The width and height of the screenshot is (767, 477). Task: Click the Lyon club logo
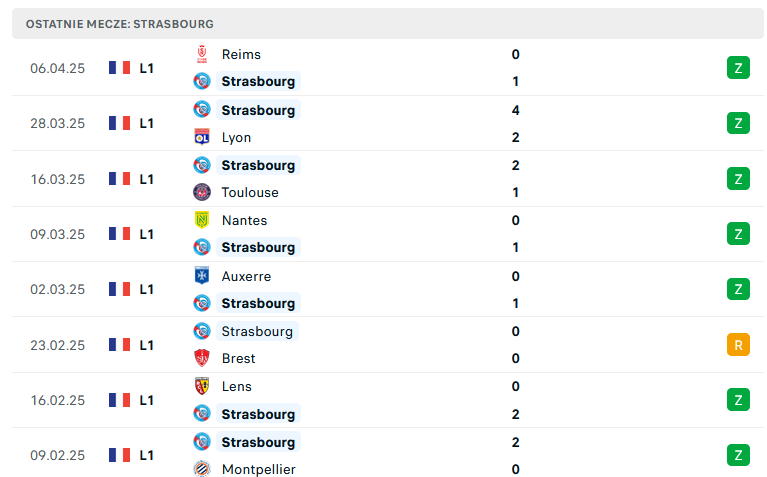point(202,137)
